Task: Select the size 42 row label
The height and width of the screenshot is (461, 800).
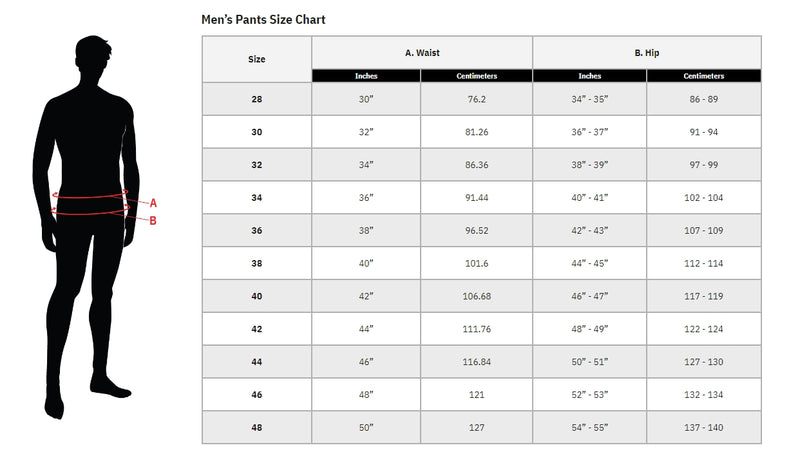Action: click(x=257, y=329)
